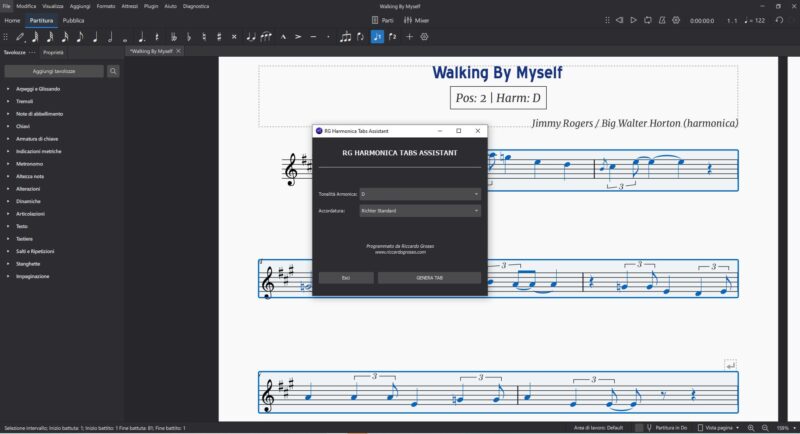Switch to the Proprietà panel tab
The width and height of the screenshot is (800, 434).
(x=53, y=53)
